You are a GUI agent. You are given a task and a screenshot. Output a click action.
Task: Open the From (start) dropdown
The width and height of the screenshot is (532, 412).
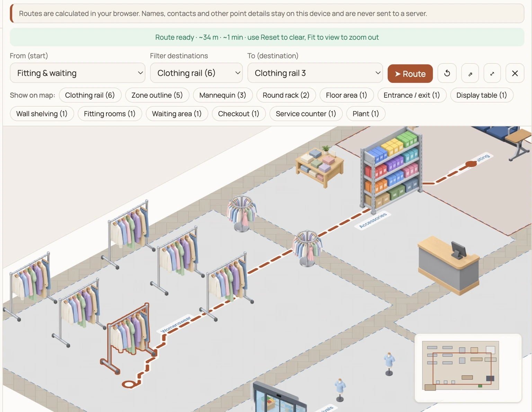click(78, 73)
